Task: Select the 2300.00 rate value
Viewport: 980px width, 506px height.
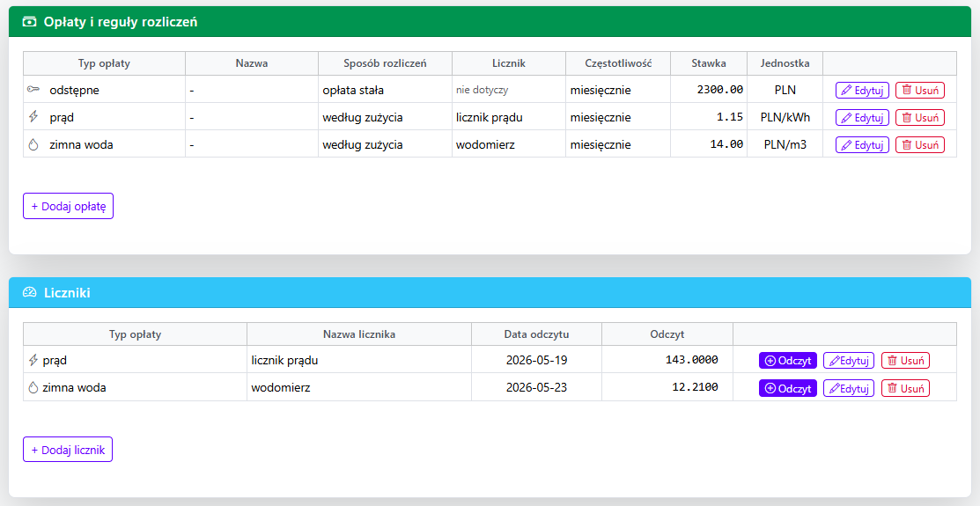Action: click(720, 90)
